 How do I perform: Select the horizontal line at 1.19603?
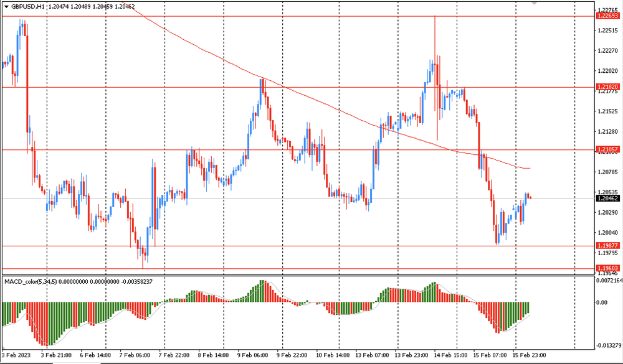tap(298, 269)
